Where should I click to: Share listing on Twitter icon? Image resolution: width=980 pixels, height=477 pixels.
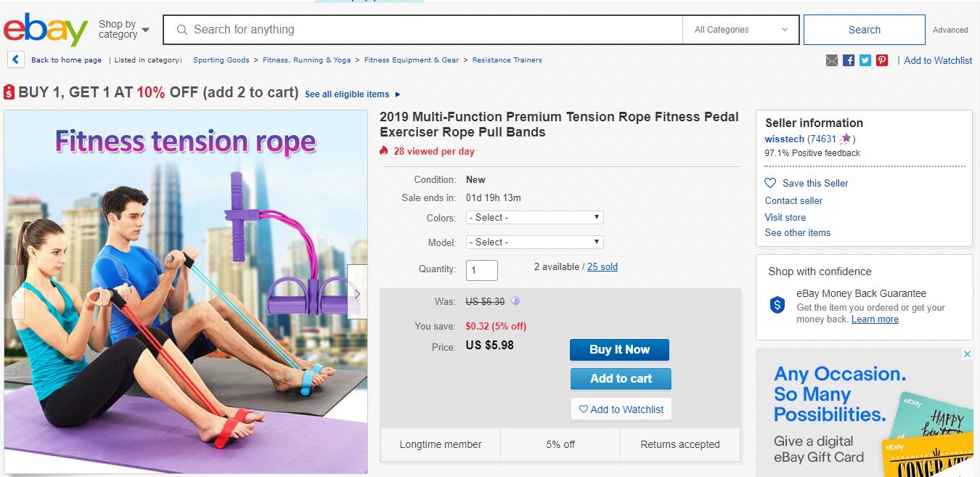(865, 60)
